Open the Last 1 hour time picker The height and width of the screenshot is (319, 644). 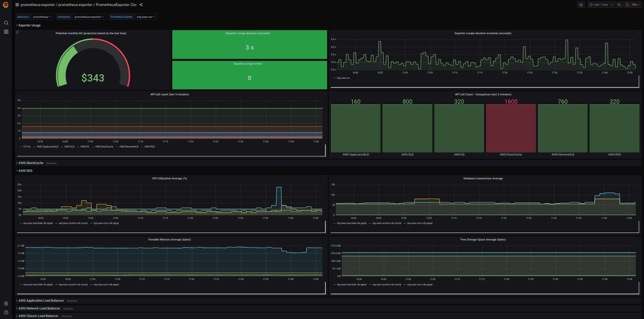click(x=601, y=5)
